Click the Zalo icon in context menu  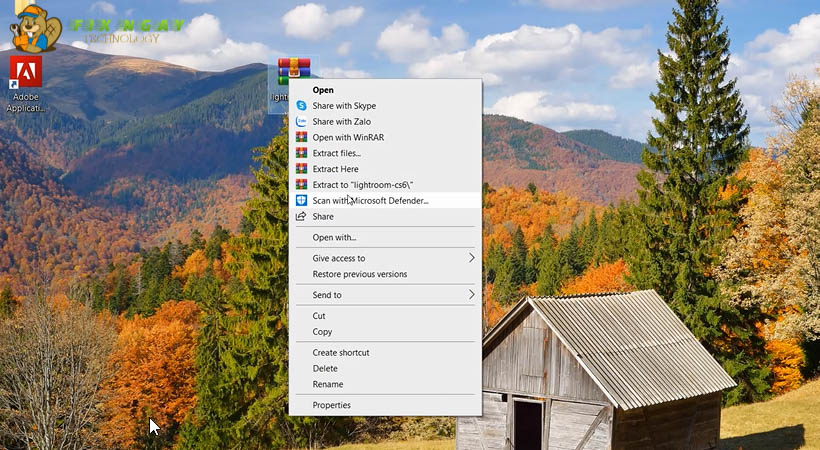pyautogui.click(x=301, y=121)
